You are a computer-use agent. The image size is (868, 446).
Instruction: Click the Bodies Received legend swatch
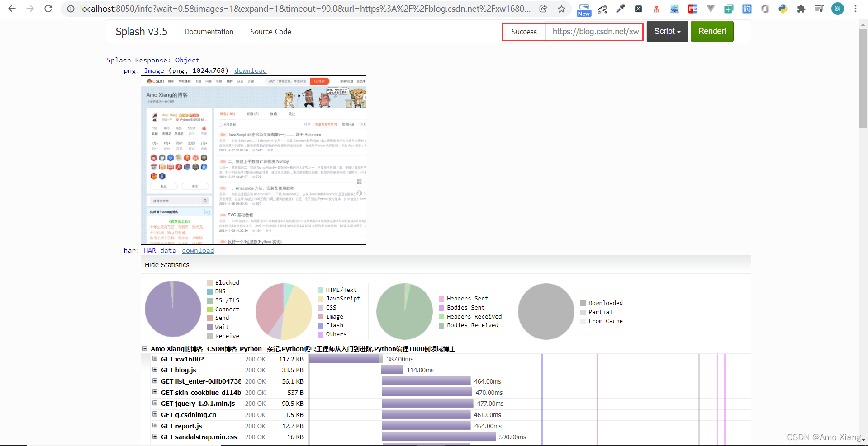coord(441,325)
